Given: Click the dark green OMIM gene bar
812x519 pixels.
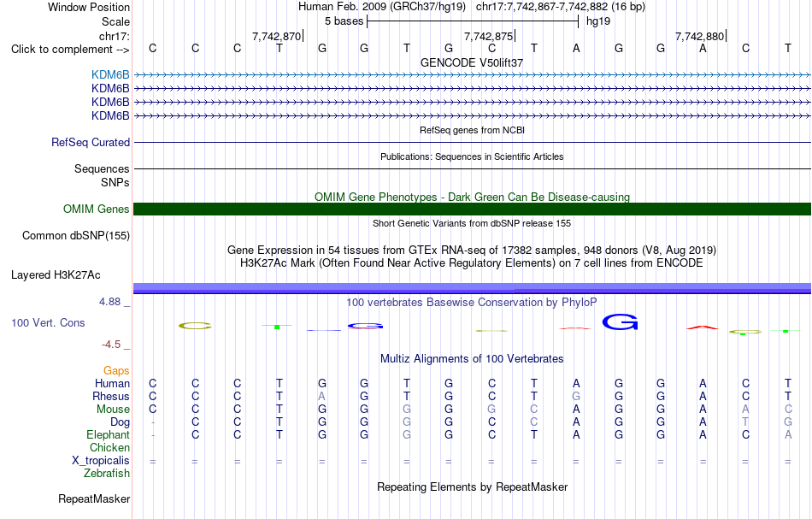Looking at the screenshot, I should click(x=472, y=209).
